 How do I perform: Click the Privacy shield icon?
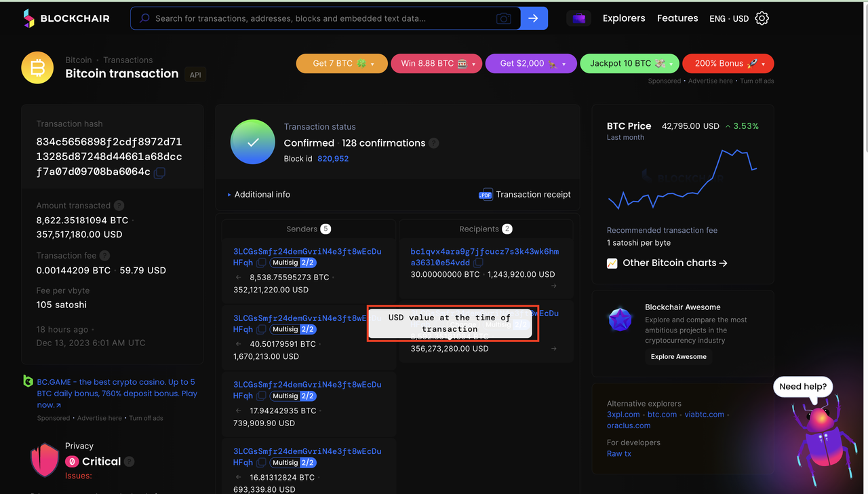[45, 460]
